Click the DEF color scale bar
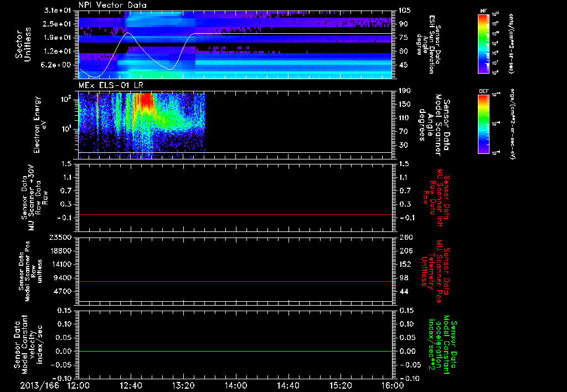 [x=484, y=124]
